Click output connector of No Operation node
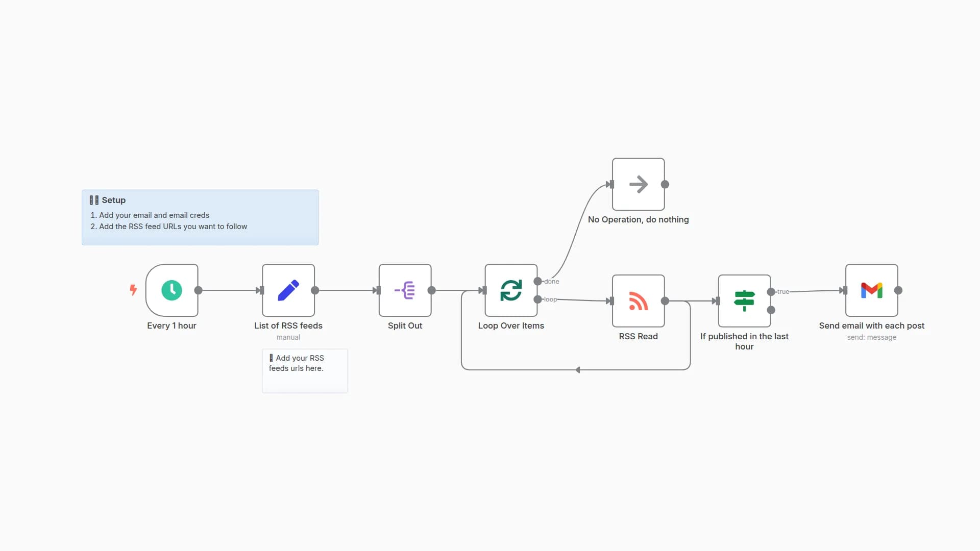The width and height of the screenshot is (980, 551). point(665,184)
